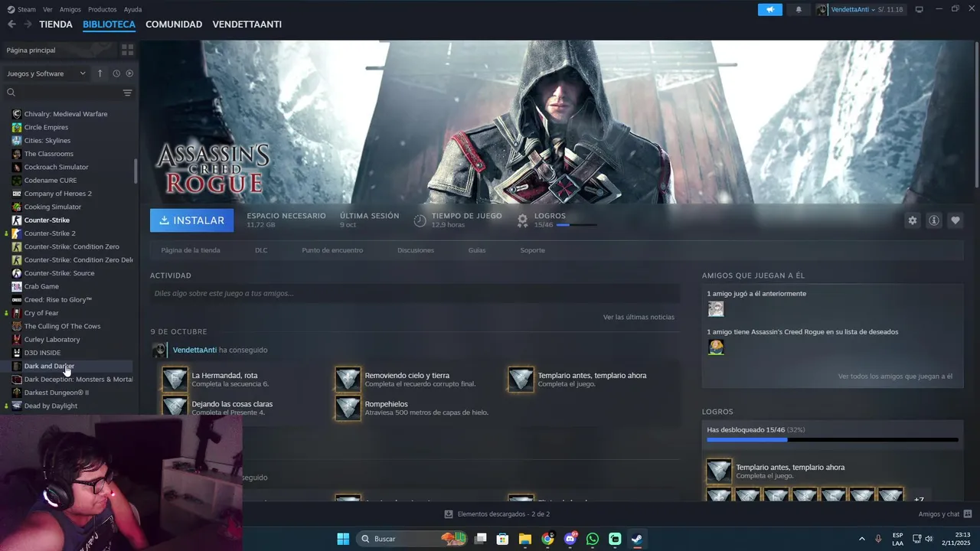This screenshot has height=551, width=980.
Task: Open the Productos menu
Action: (x=102, y=9)
